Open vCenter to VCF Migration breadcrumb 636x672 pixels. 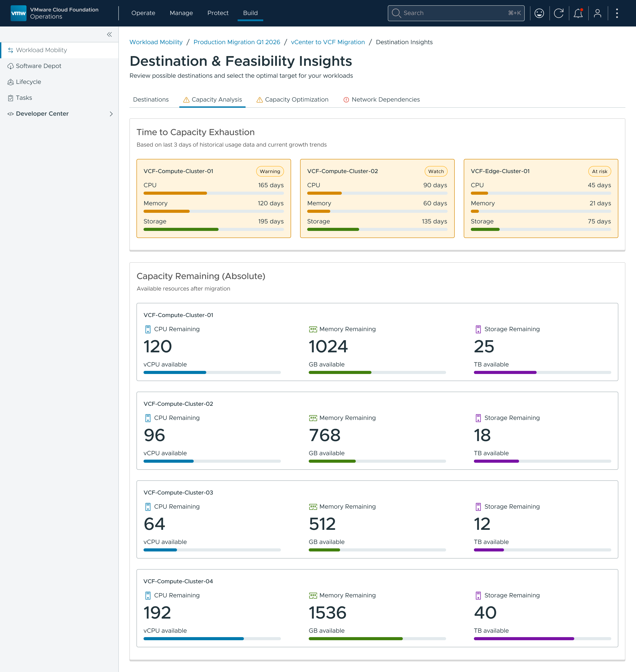coord(328,42)
